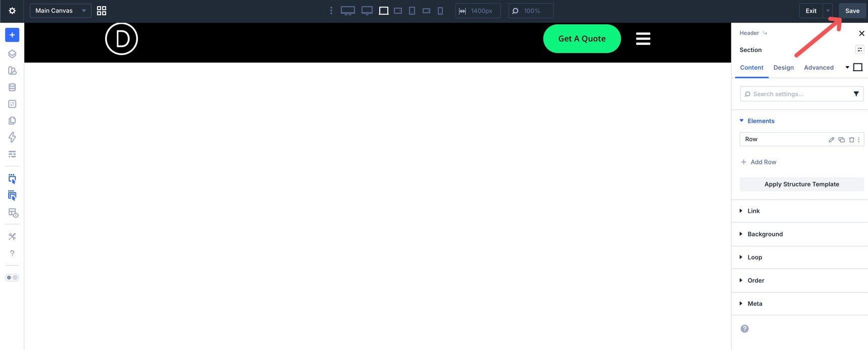Open the help question mark in sidebar
868x350 pixels.
pyautogui.click(x=12, y=253)
